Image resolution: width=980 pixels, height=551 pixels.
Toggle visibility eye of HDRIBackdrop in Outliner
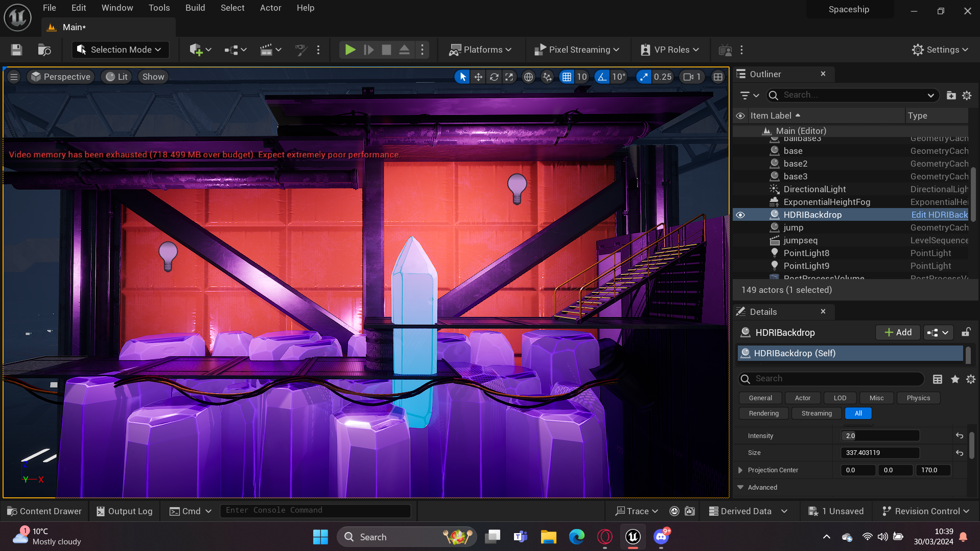tap(740, 215)
